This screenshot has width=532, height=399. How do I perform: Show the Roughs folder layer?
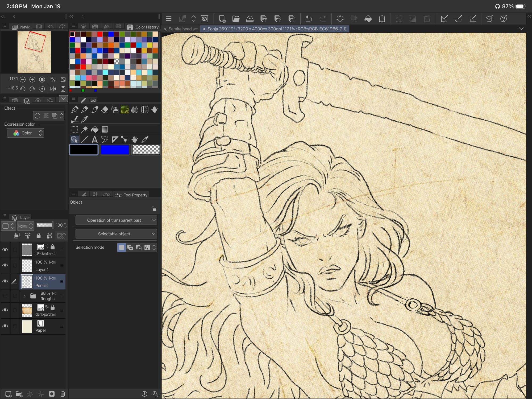5,296
